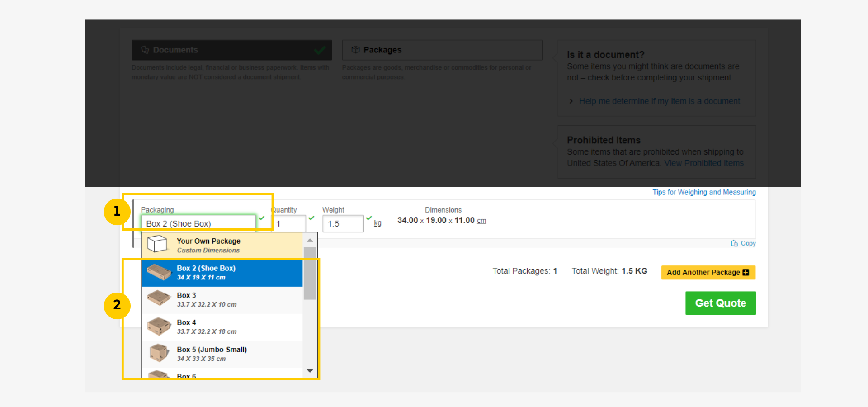Click the Box 3 thumbnail image
Screen dimensions: 868x407
point(159,298)
